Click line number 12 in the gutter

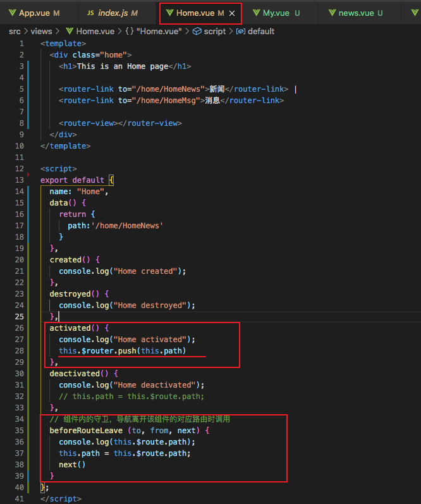coord(20,169)
